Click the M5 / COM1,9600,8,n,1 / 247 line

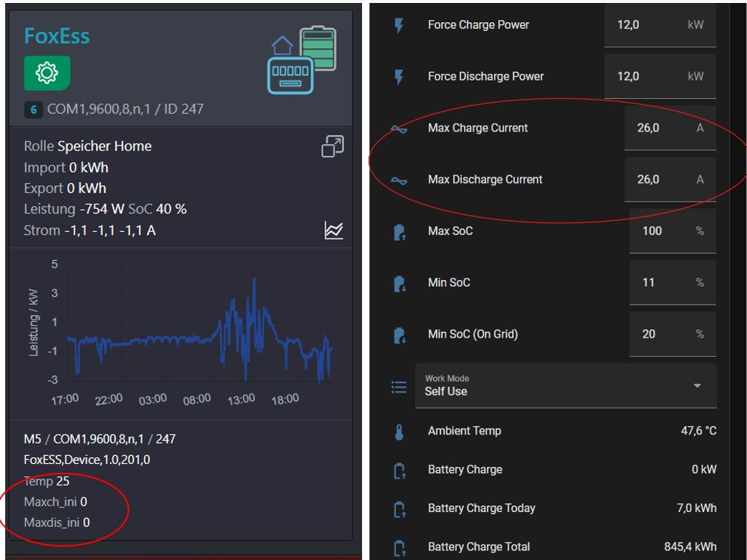(x=100, y=439)
